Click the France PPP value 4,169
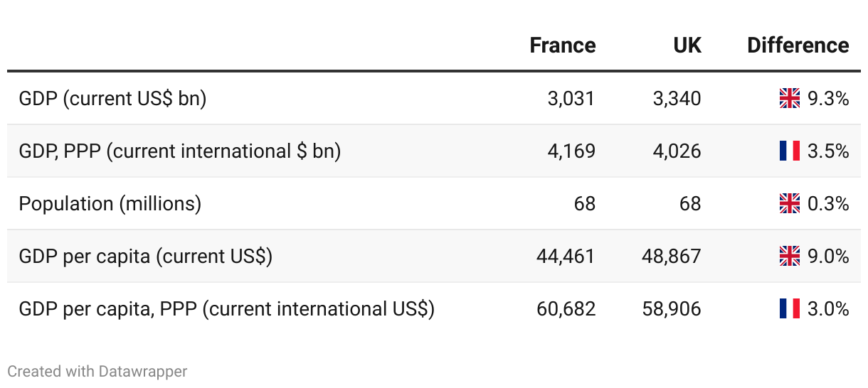The width and height of the screenshot is (868, 388). (571, 151)
